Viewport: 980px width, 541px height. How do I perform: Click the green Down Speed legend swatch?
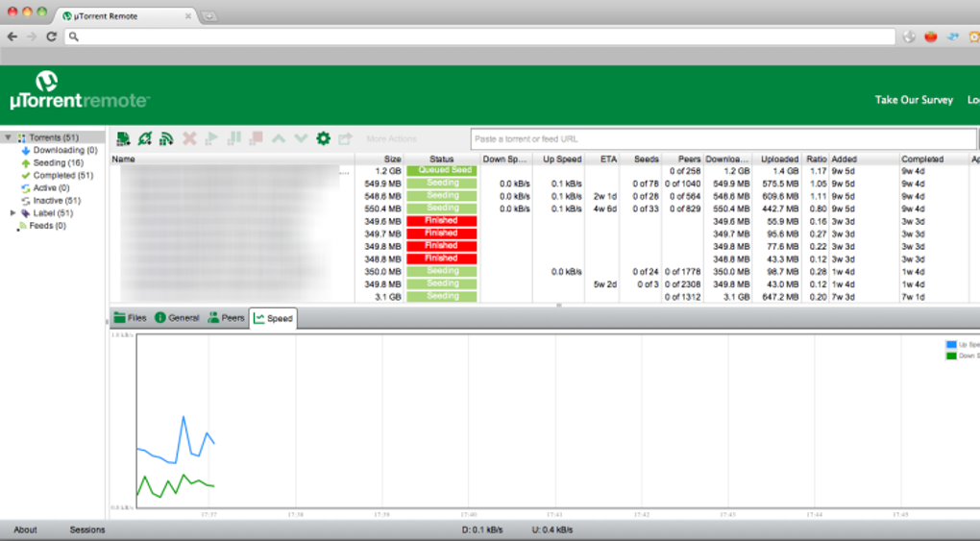coord(951,356)
